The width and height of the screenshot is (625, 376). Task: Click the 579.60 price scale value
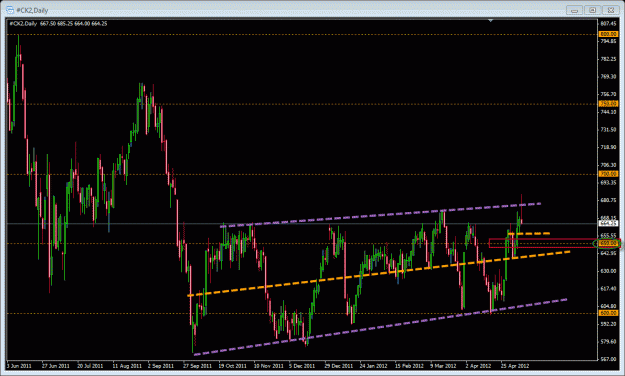(x=608, y=341)
